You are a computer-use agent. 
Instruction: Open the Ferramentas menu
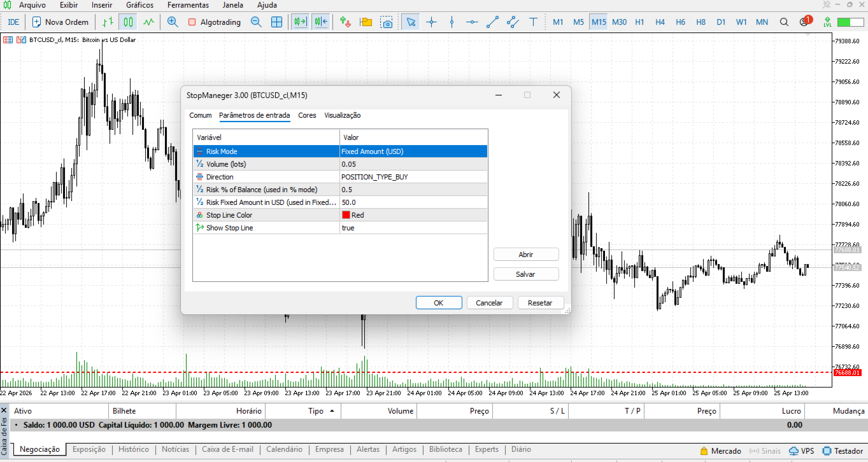[x=188, y=5]
